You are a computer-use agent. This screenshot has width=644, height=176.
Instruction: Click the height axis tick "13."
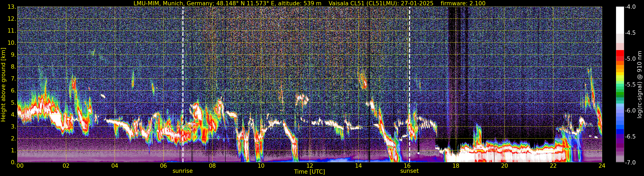click(12, 7)
